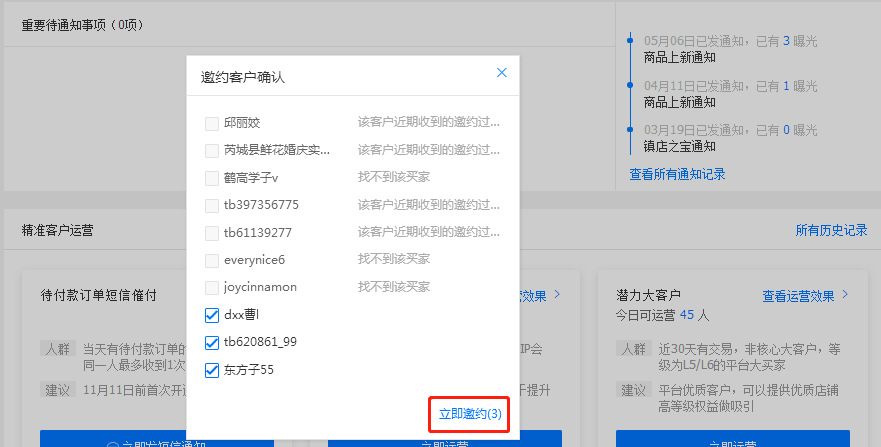This screenshot has width=881, height=447.
Task: Uncheck the dxx曹l customer checkbox
Action: [212, 315]
